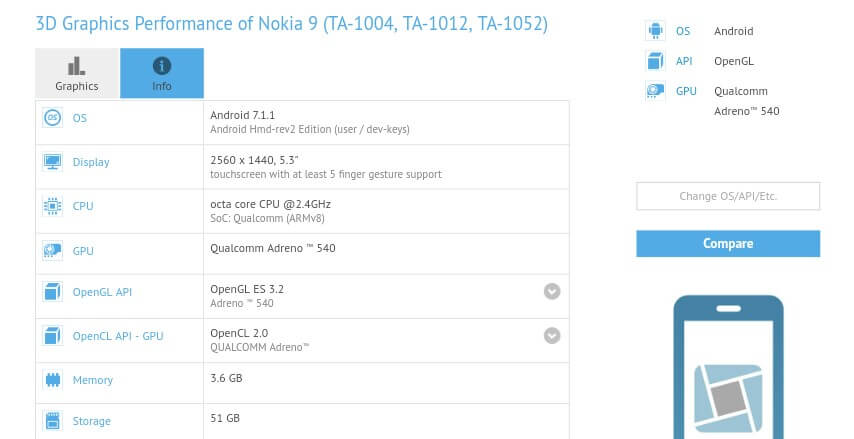
Task: Click the Memory chip icon
Action: click(52, 380)
